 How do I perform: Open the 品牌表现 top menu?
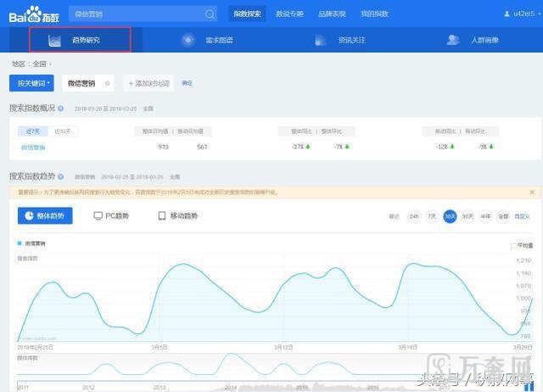pos(332,14)
